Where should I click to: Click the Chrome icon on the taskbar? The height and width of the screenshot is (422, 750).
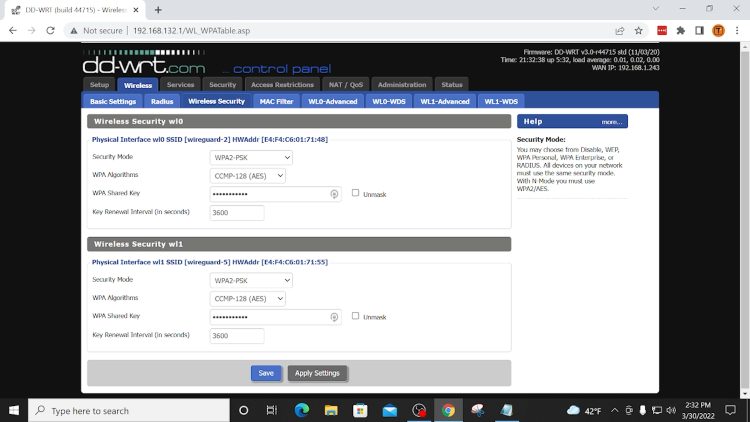pyautogui.click(x=448, y=411)
